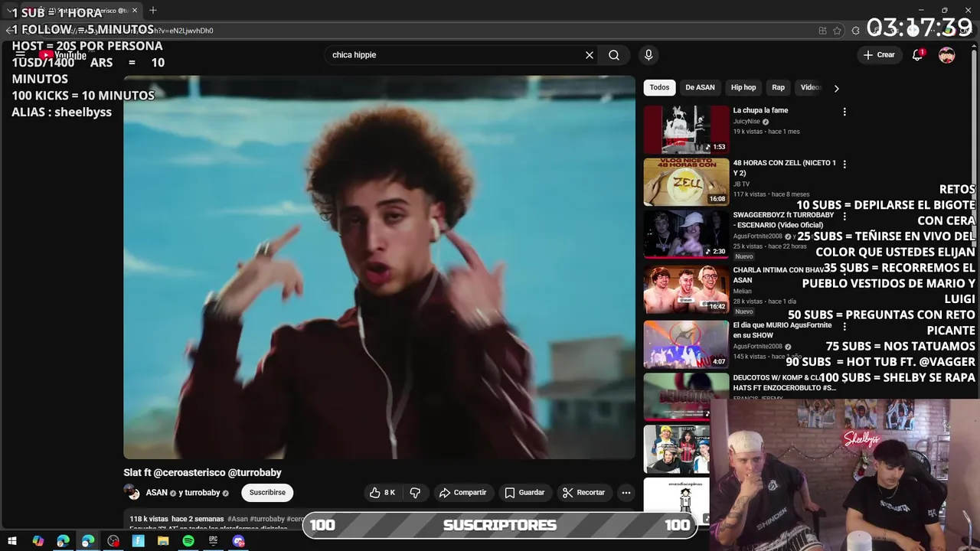
Task: Click the Crear button
Action: click(879, 55)
